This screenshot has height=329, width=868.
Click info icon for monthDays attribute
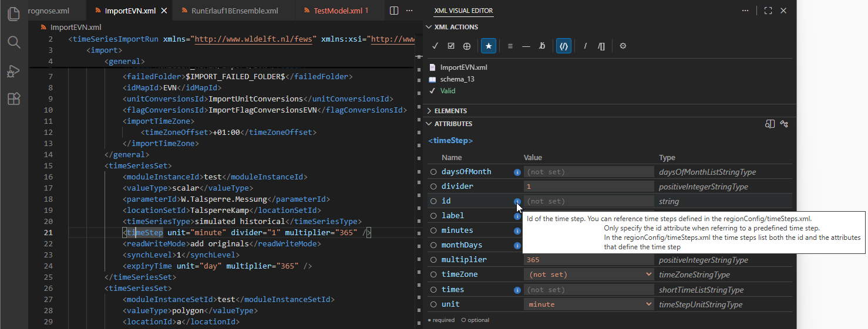point(517,245)
